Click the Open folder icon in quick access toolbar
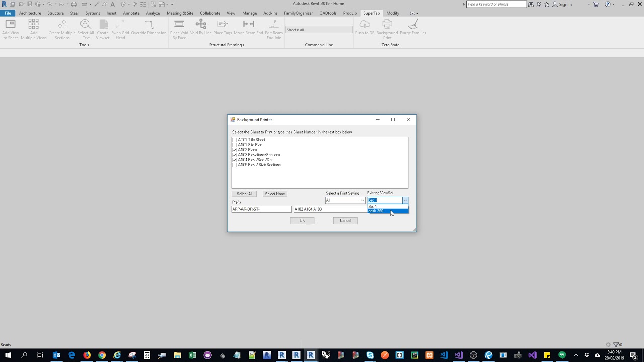This screenshot has height=362, width=644. point(22,4)
